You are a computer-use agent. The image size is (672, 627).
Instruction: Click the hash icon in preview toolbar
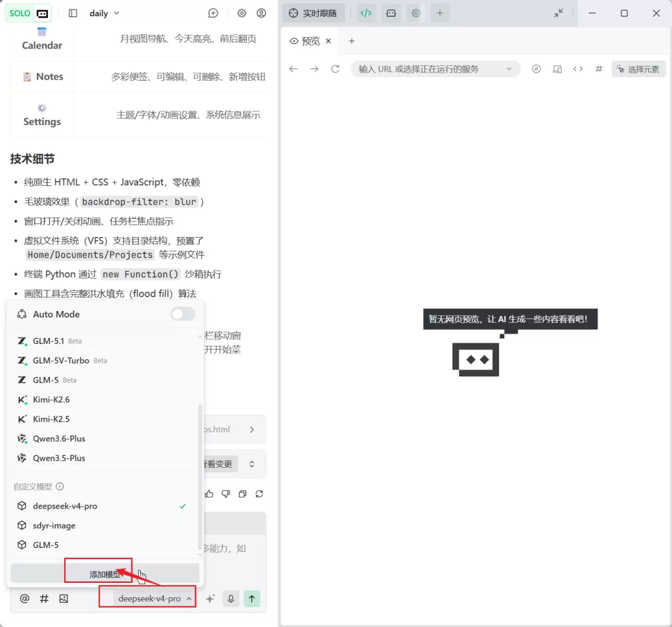[599, 69]
